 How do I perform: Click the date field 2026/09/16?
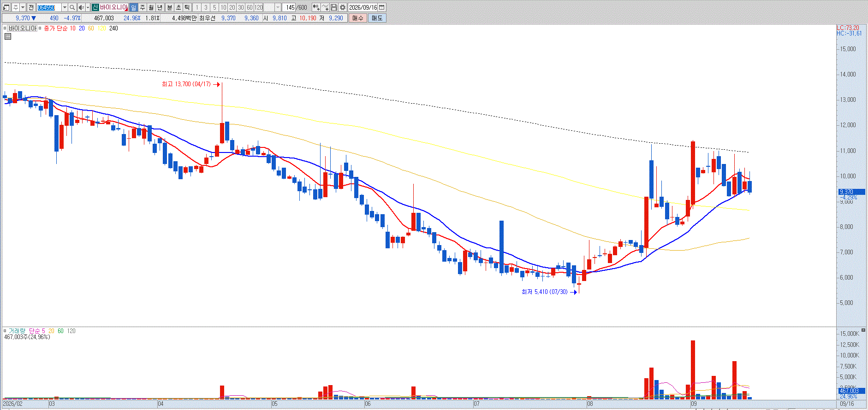[363, 7]
